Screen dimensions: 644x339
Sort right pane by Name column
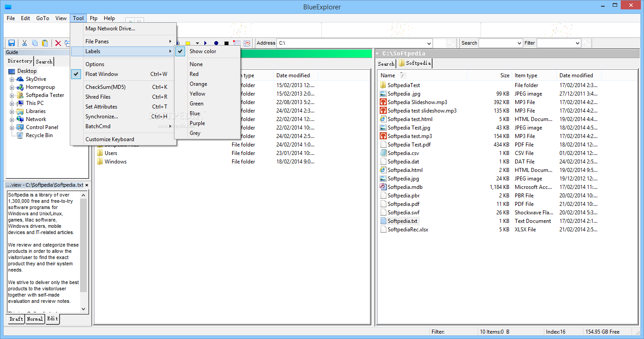[x=423, y=75]
